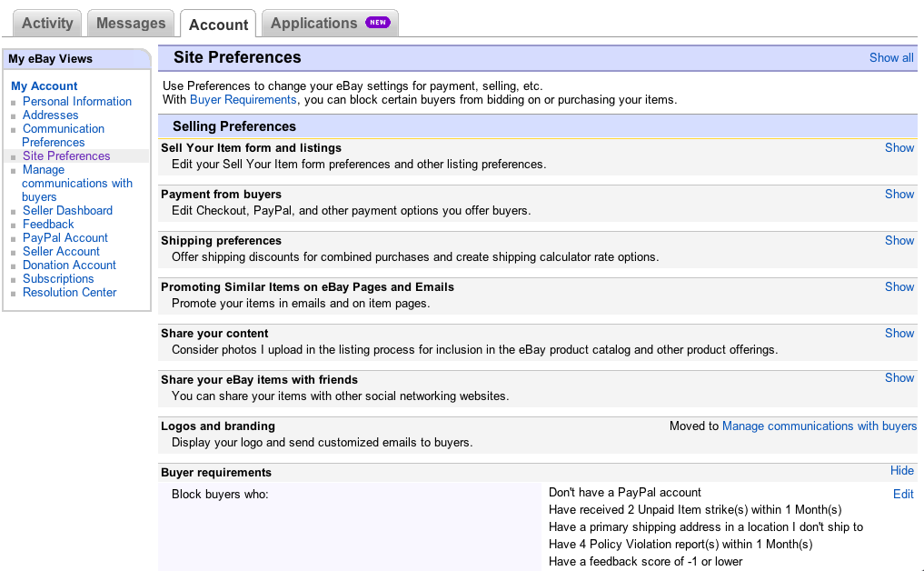Expand Sell Your Item form section

pos(899,147)
